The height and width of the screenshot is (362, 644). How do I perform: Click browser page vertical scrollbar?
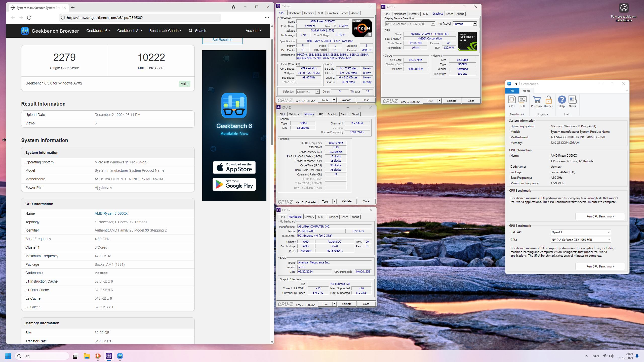pos(272,92)
